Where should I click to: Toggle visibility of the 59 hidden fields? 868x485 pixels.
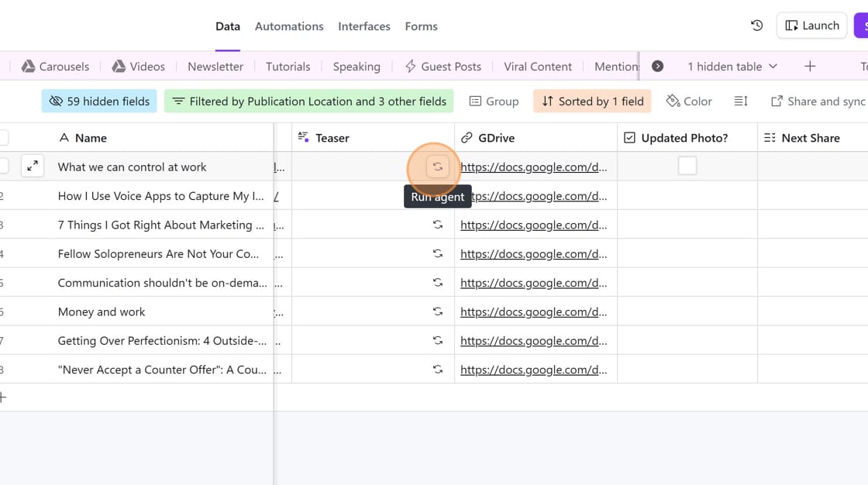(x=99, y=101)
